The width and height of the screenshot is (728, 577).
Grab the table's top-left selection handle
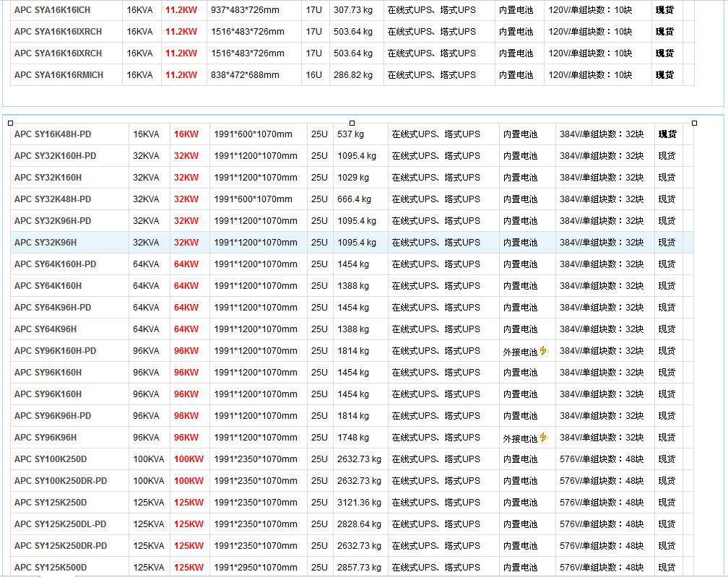11,123
